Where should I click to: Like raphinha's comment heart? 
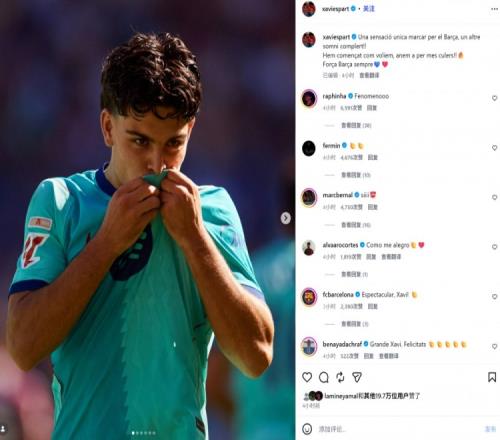click(494, 98)
